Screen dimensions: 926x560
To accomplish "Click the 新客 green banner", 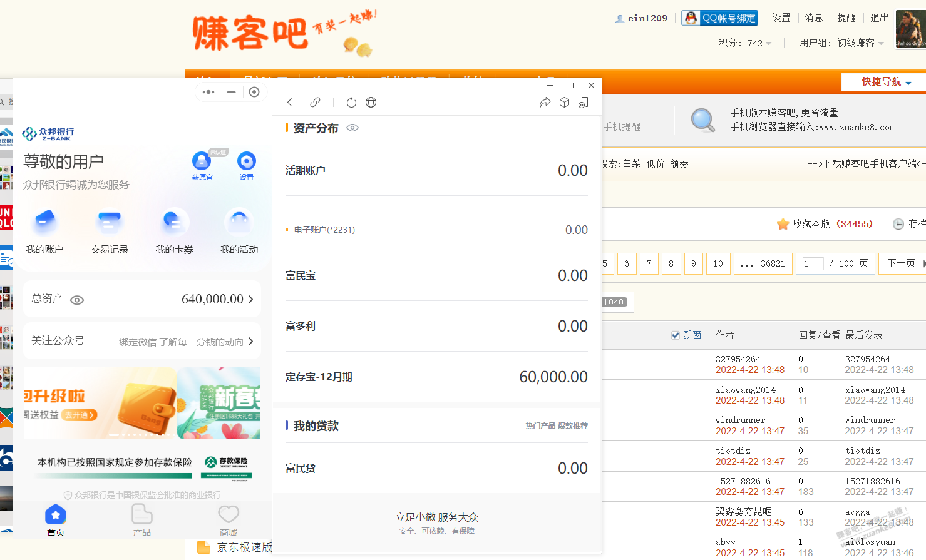I will click(x=219, y=403).
